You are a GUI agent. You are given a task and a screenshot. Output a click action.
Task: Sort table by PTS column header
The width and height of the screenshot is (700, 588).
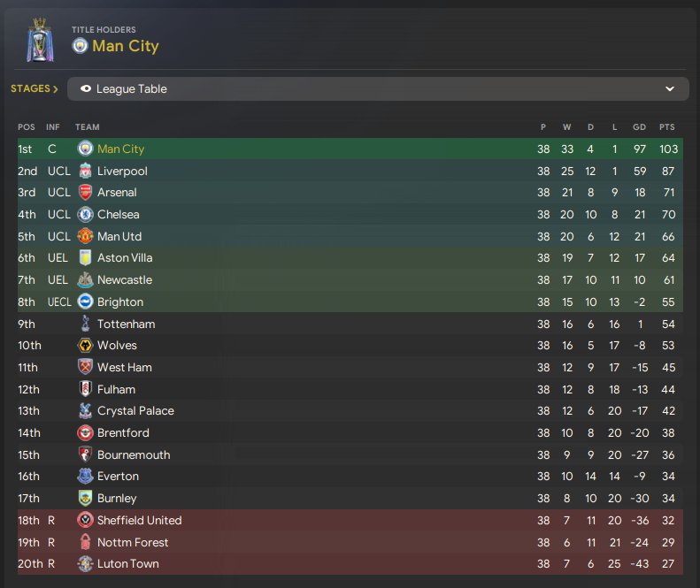[x=667, y=127]
